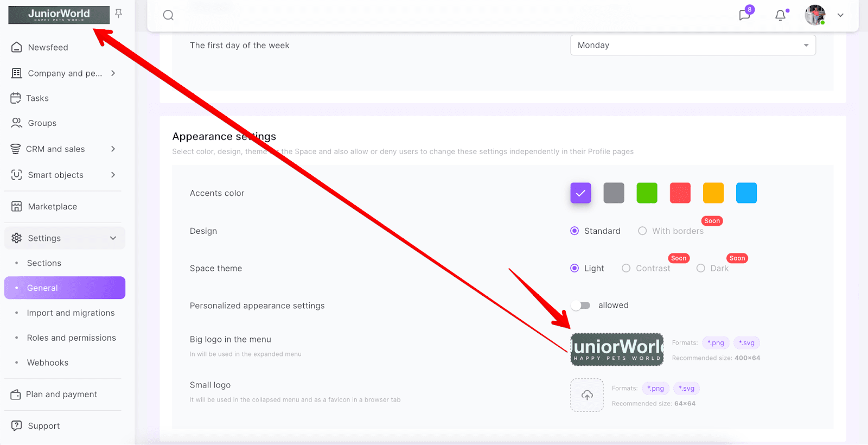This screenshot has width=868, height=445.
Task: Click the pin sidebar icon
Action: click(118, 14)
